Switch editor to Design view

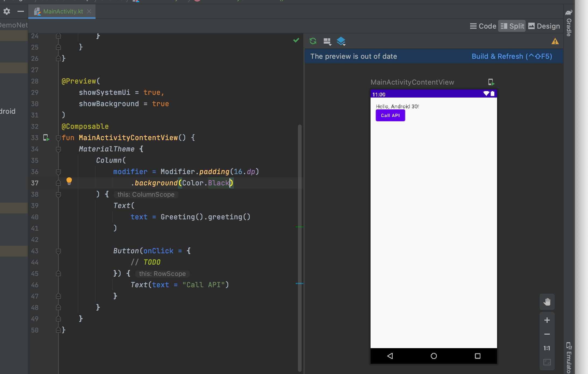[x=544, y=26]
